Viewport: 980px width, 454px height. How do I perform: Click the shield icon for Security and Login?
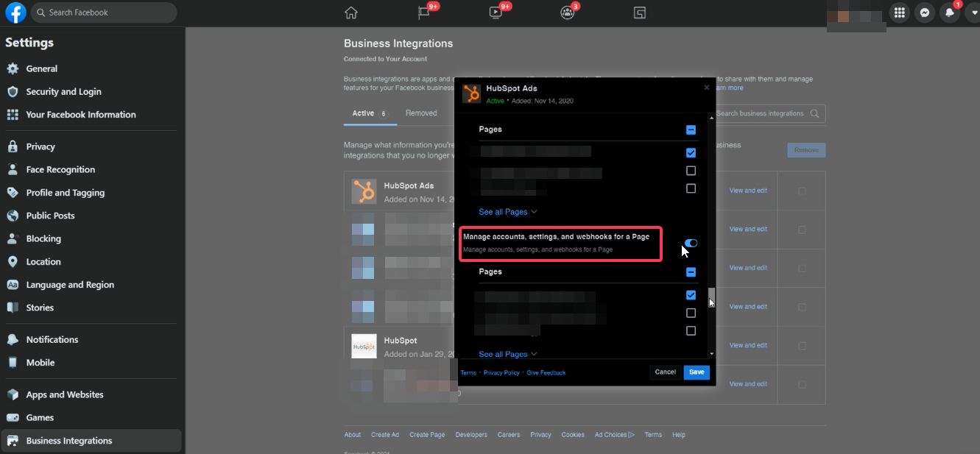(x=13, y=91)
